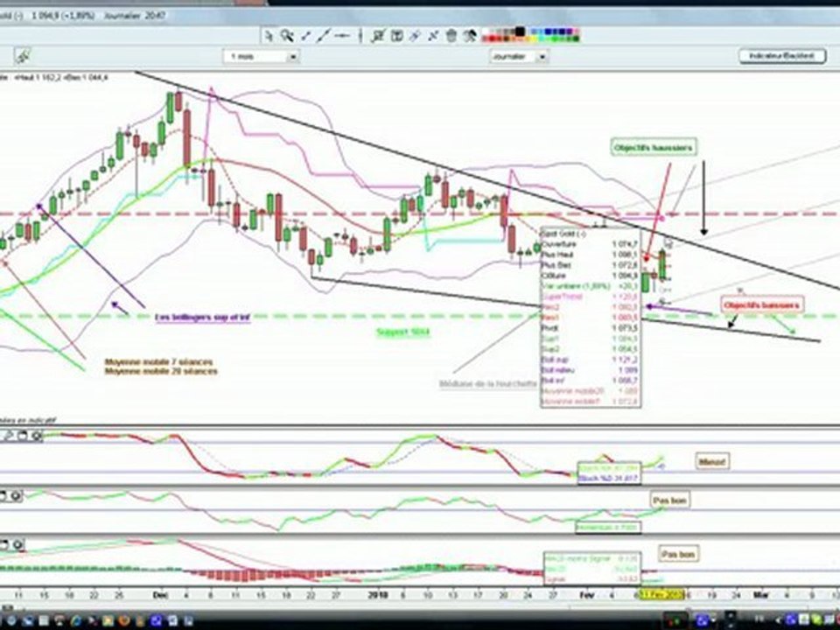Open settings gear on momentum panel

tap(16, 495)
